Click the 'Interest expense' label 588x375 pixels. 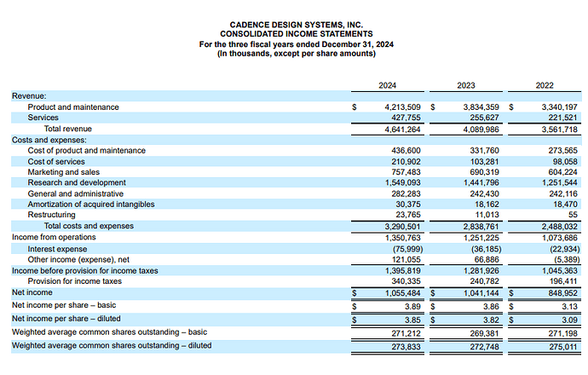[57, 249]
